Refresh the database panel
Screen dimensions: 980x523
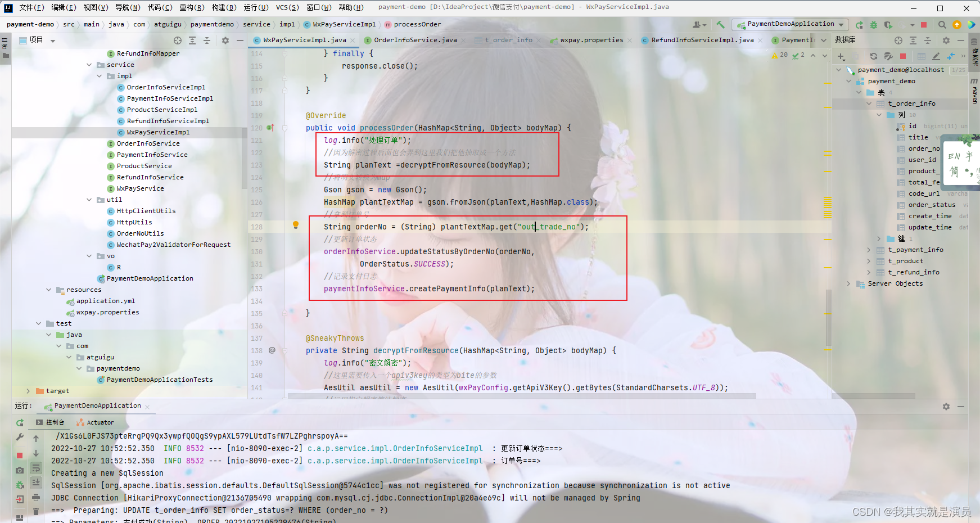point(874,56)
